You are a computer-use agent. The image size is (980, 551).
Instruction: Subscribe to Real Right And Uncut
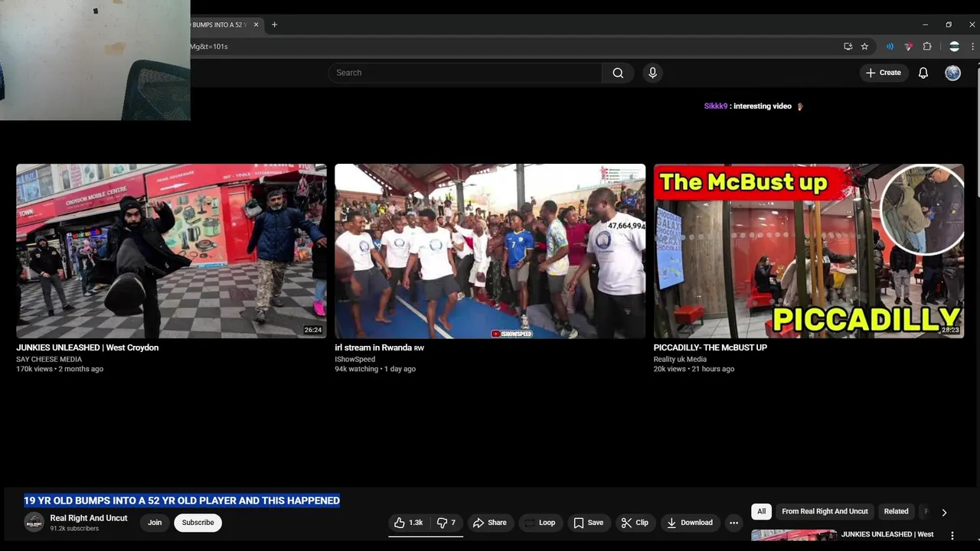[198, 523]
